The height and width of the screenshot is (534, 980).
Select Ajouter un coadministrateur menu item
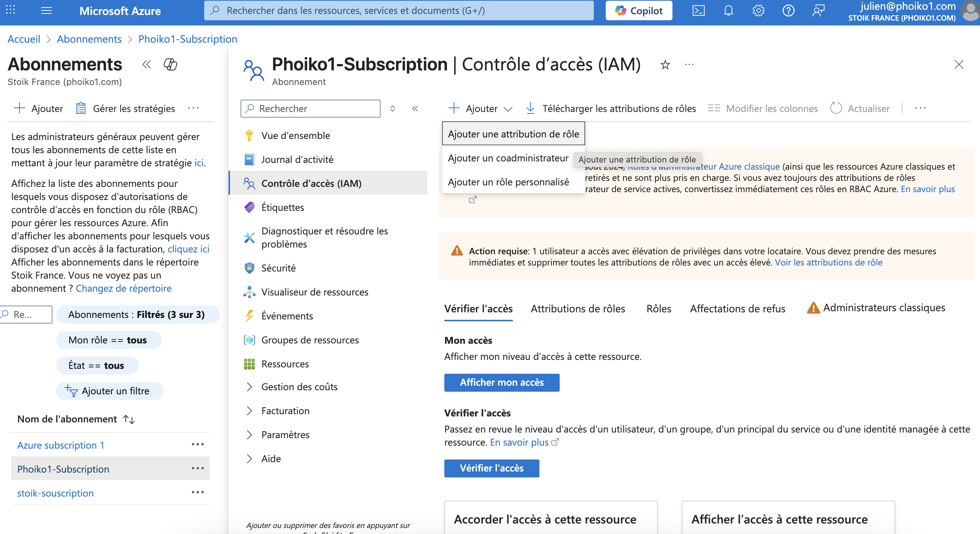(x=508, y=158)
